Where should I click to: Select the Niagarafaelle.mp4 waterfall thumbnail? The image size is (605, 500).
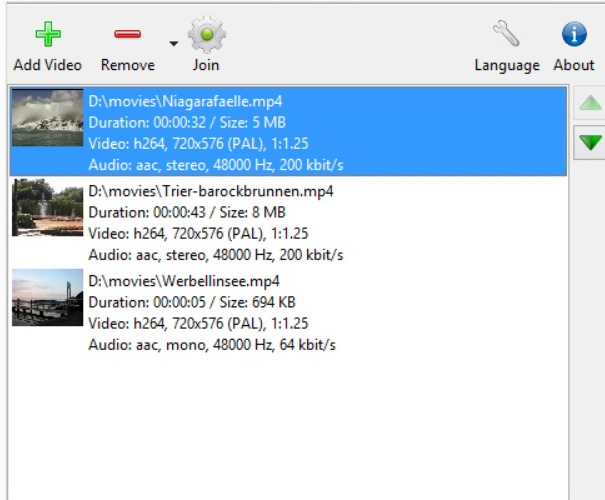47,118
